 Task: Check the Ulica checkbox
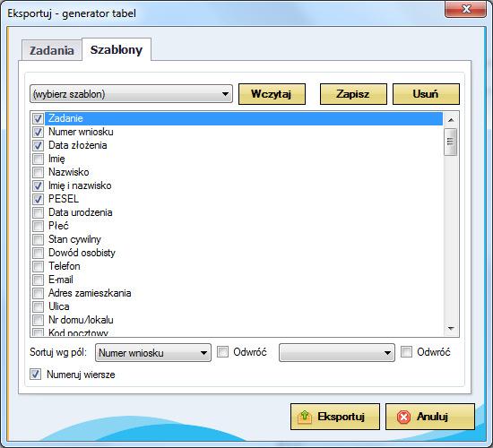point(38,306)
